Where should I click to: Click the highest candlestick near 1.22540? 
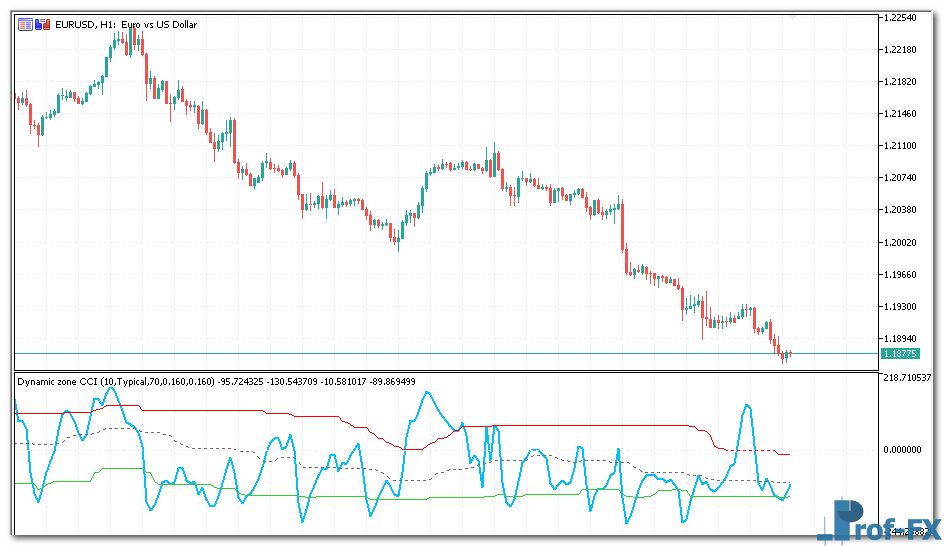pos(130,36)
